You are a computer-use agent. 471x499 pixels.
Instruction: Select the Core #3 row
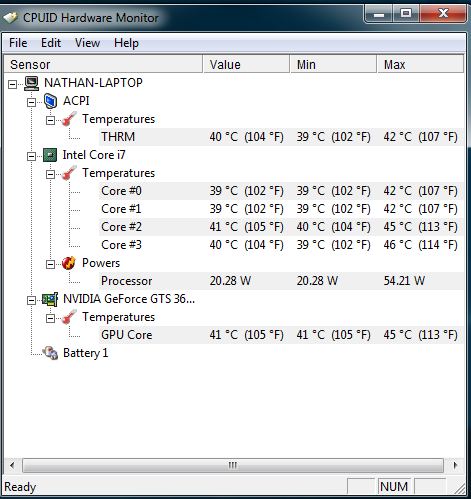tap(281, 245)
